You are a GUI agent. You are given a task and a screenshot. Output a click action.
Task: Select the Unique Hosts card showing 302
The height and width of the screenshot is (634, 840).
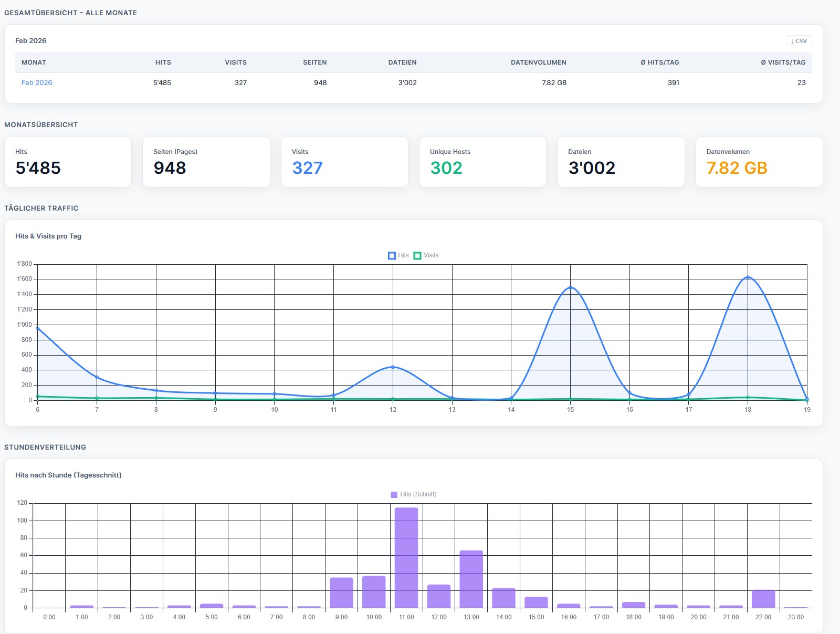482,161
